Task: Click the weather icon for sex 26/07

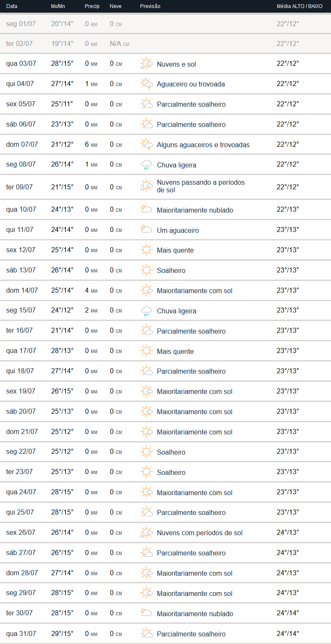Action: point(146,533)
